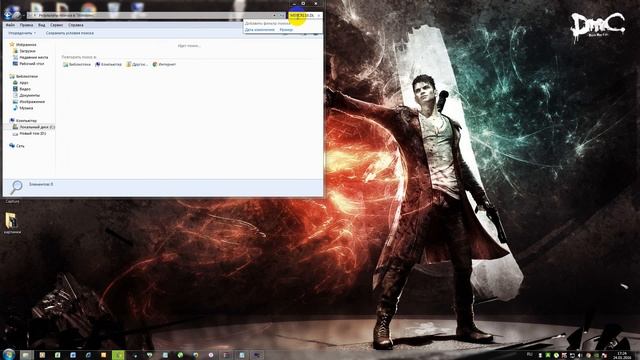Select Избранное in navigation pane
Image resolution: width=640 pixels, height=360 pixels.
pos(26,44)
